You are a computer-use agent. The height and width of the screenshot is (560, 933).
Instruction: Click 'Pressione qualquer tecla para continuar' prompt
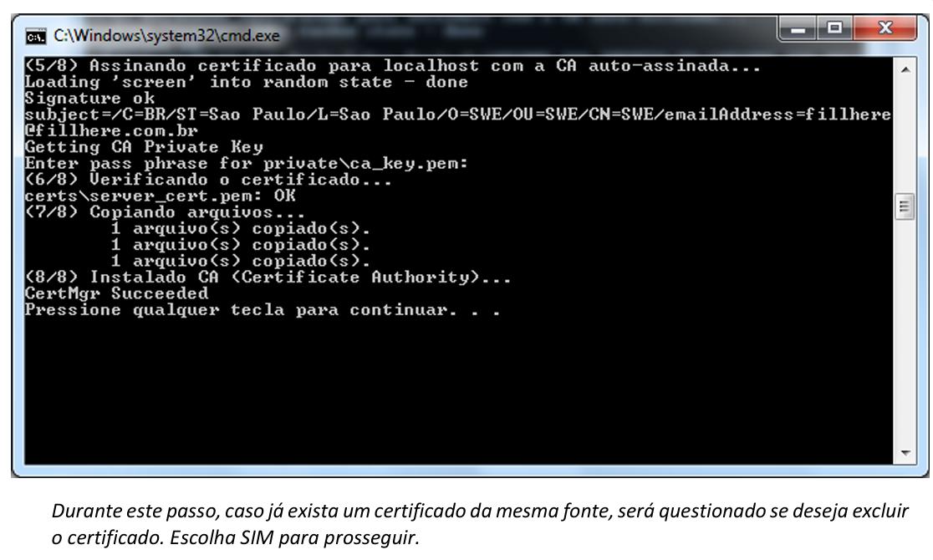tap(263, 310)
